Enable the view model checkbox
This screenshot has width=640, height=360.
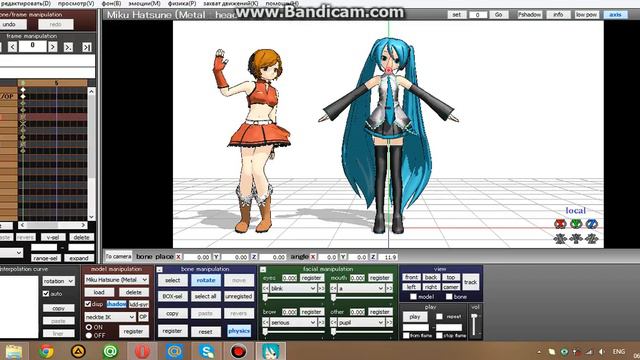(x=413, y=297)
